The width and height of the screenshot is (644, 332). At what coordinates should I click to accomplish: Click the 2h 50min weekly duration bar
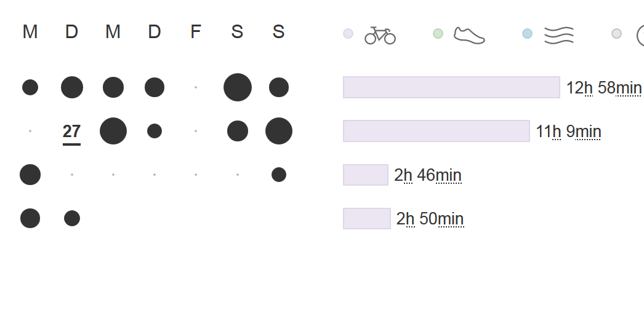366,218
